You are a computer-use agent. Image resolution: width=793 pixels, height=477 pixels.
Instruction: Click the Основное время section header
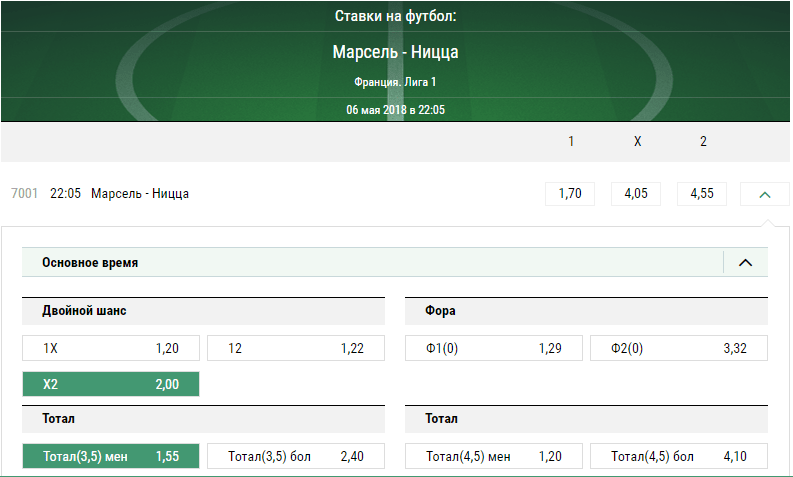point(90,263)
